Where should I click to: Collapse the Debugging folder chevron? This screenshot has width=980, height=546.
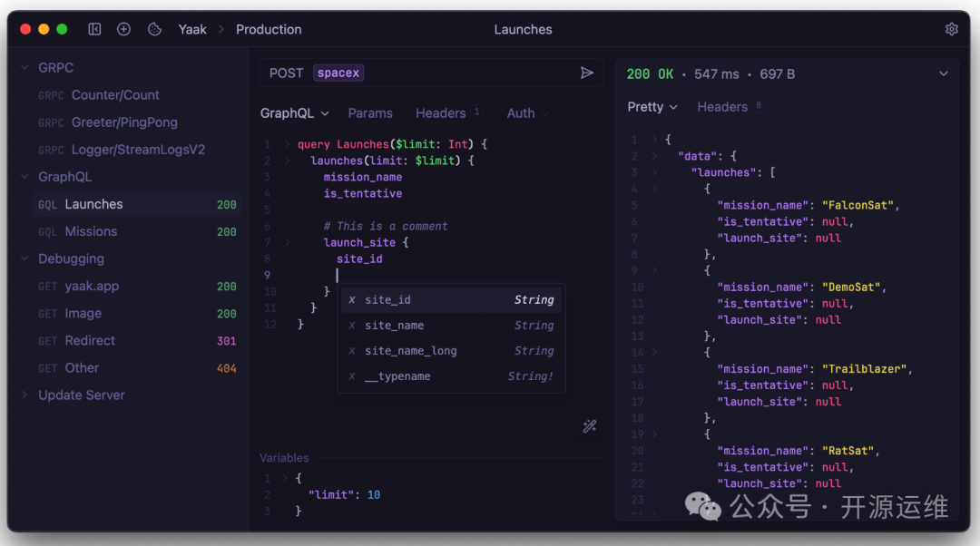click(x=25, y=258)
